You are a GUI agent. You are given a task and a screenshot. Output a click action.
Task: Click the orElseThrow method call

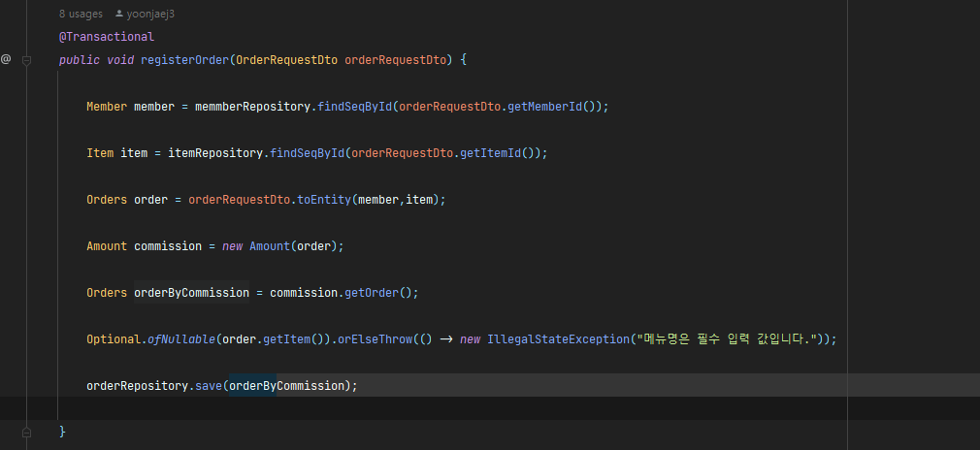[375, 339]
